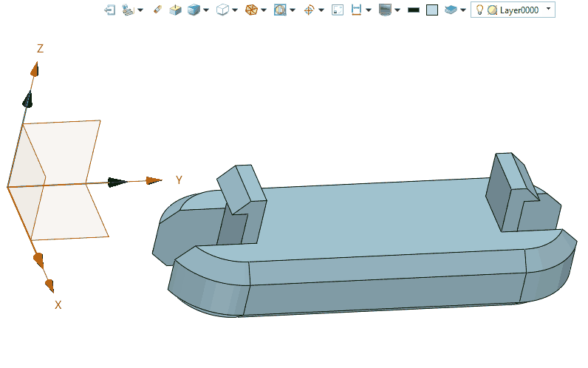588x368 pixels.
Task: Click the Y axis label of triad
Action: (x=179, y=180)
